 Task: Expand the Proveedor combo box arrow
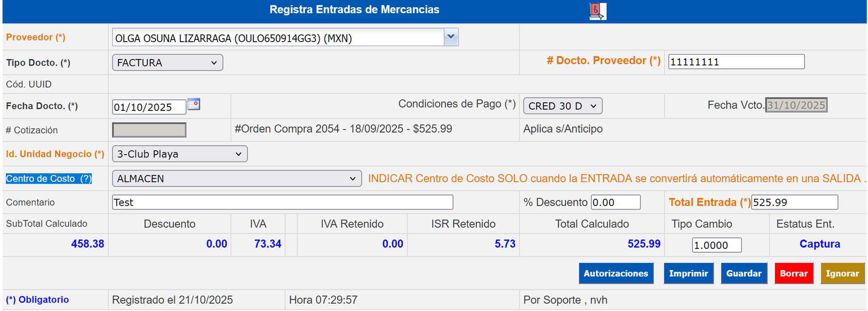click(451, 37)
